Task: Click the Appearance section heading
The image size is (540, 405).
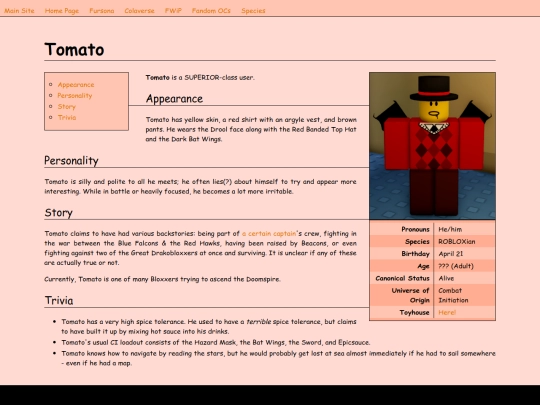Action: (x=174, y=99)
